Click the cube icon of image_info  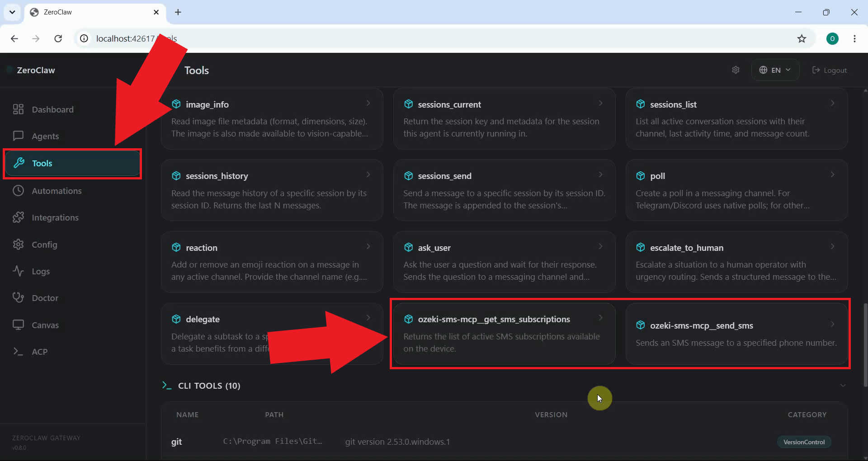tap(176, 104)
